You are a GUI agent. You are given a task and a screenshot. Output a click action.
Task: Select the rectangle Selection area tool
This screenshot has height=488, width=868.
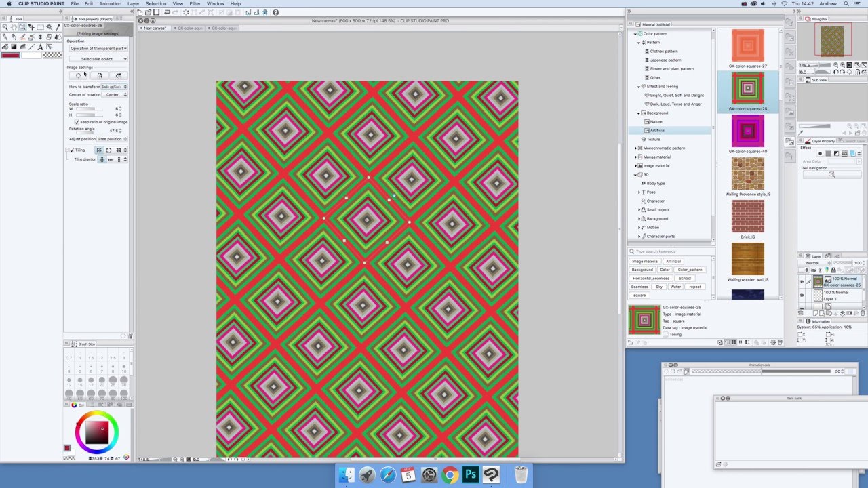click(40, 27)
